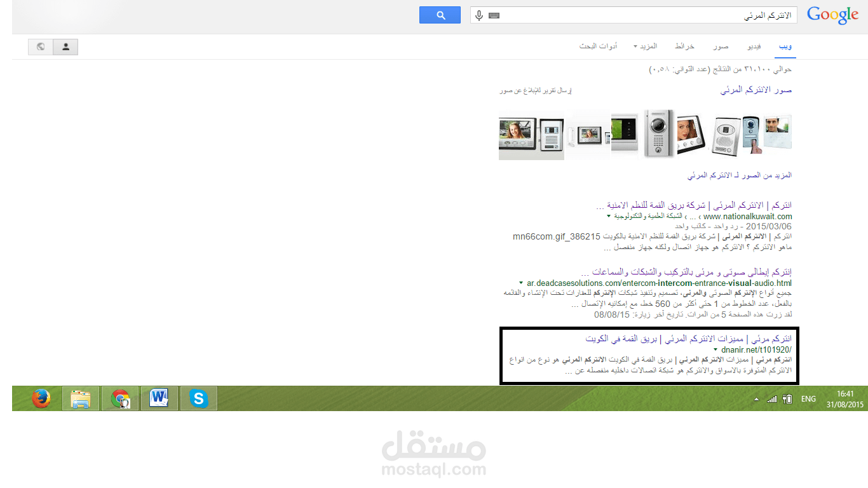868x488 pixels.
Task: Switch to the خرائط tab
Action: point(684,47)
